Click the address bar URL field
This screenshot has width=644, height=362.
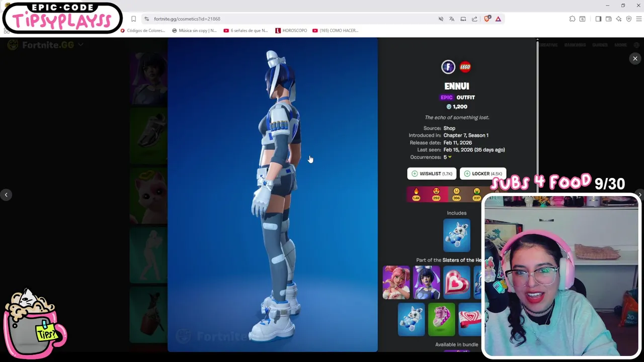[292, 19]
